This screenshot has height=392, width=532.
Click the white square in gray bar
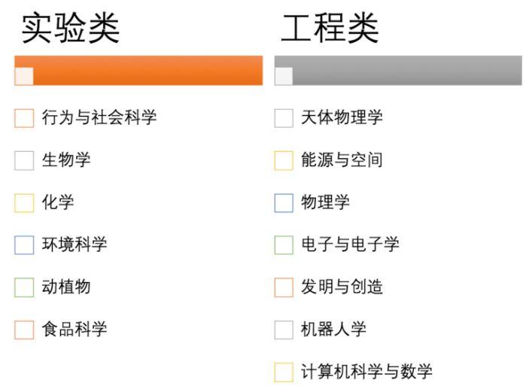point(284,76)
